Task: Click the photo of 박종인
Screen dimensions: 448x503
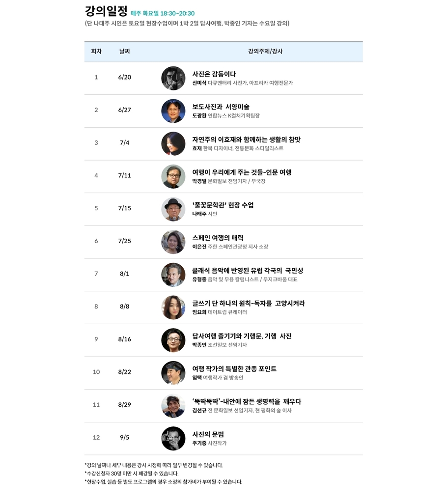Action: coord(173,340)
